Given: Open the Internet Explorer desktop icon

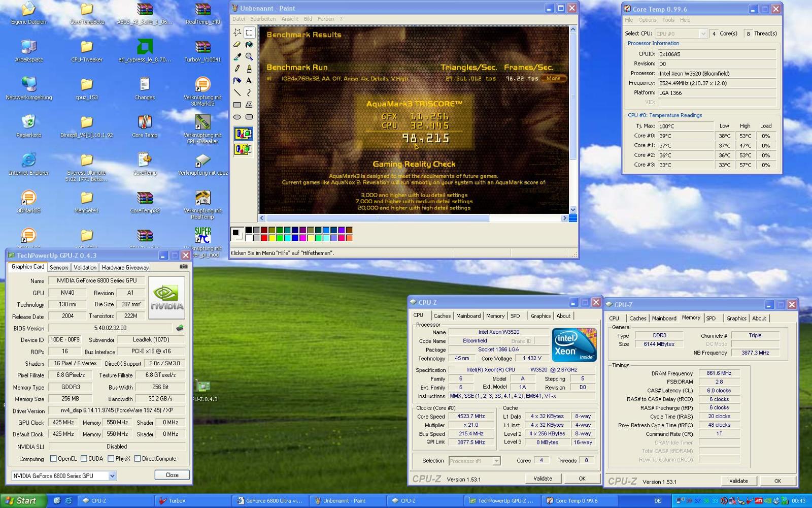Looking at the screenshot, I should pos(28,164).
